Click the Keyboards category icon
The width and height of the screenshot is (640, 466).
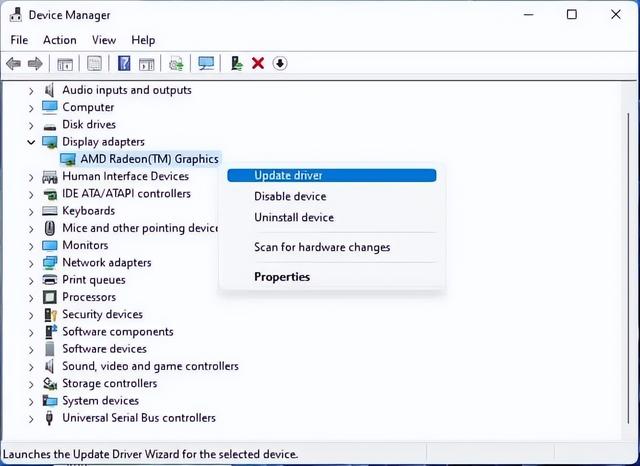[x=50, y=211]
